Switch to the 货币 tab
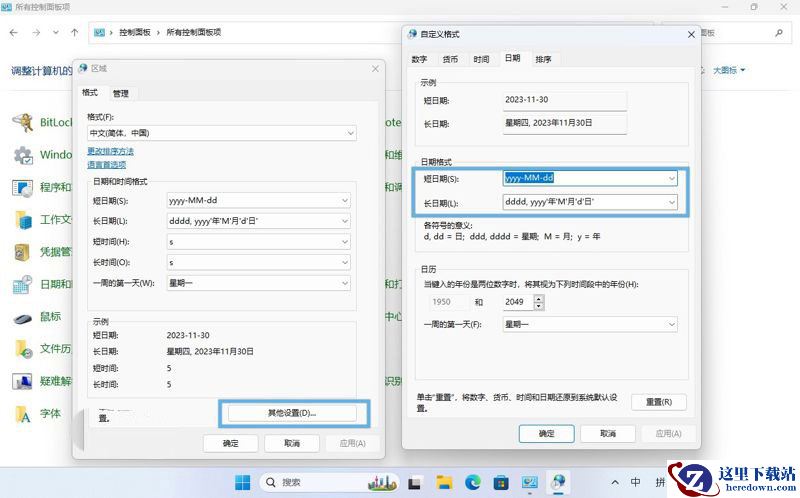The width and height of the screenshot is (800, 498). point(450,59)
